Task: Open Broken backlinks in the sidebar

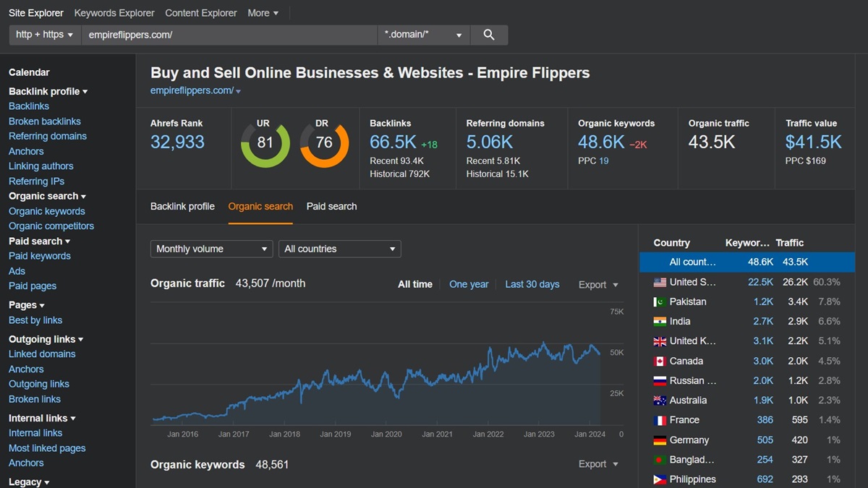Action: [45, 121]
